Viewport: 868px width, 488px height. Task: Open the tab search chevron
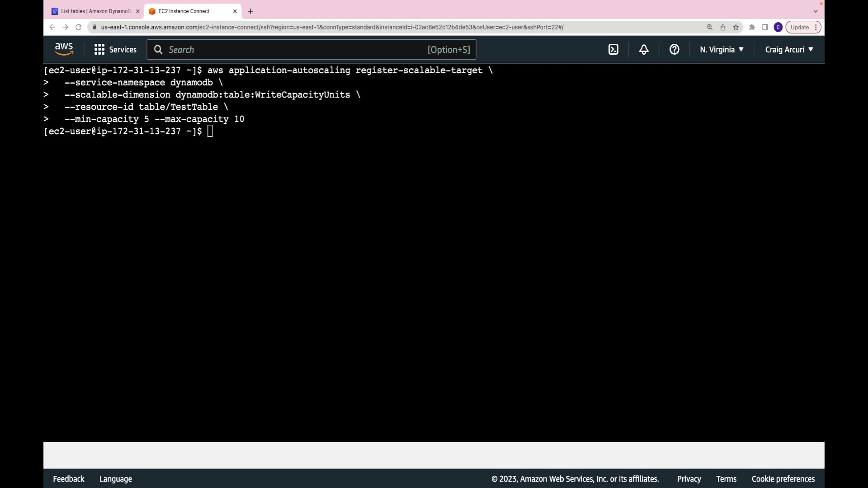[816, 11]
